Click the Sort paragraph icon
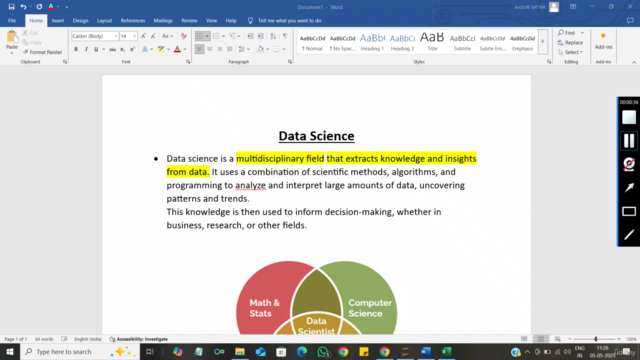 pyautogui.click(x=273, y=36)
